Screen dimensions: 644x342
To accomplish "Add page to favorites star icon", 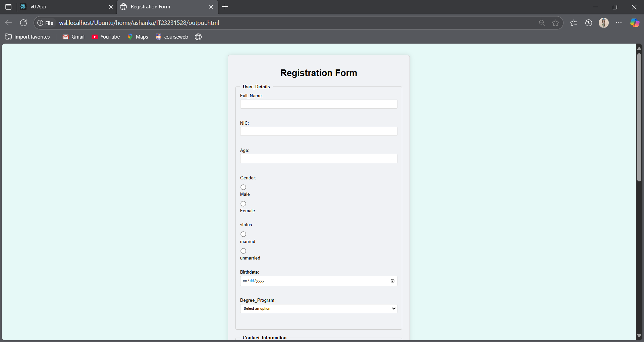I will 555,23.
